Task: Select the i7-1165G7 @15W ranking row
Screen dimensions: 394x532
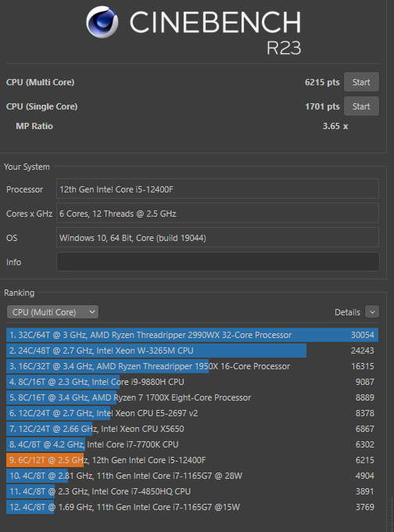Action: (x=192, y=507)
